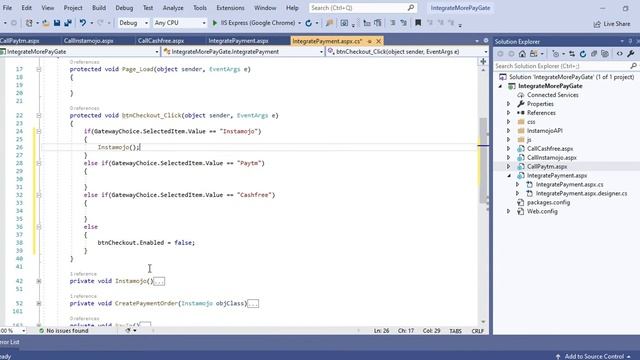This screenshot has height=360, width=640.
Task: Click the Search (Ctrl+Q) box
Action: pos(362,8)
